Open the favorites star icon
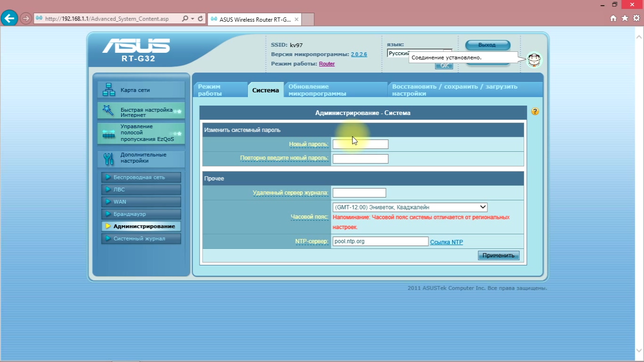The width and height of the screenshot is (644, 362). (625, 18)
